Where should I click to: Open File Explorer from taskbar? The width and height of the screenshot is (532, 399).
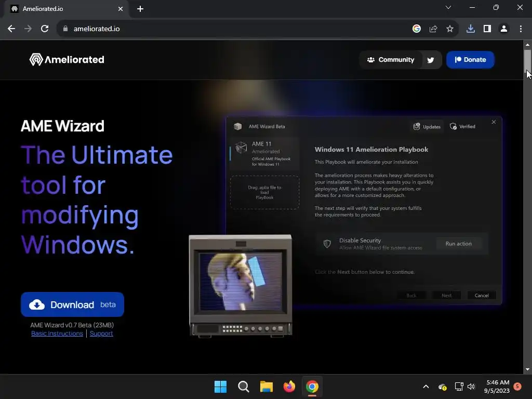267,387
